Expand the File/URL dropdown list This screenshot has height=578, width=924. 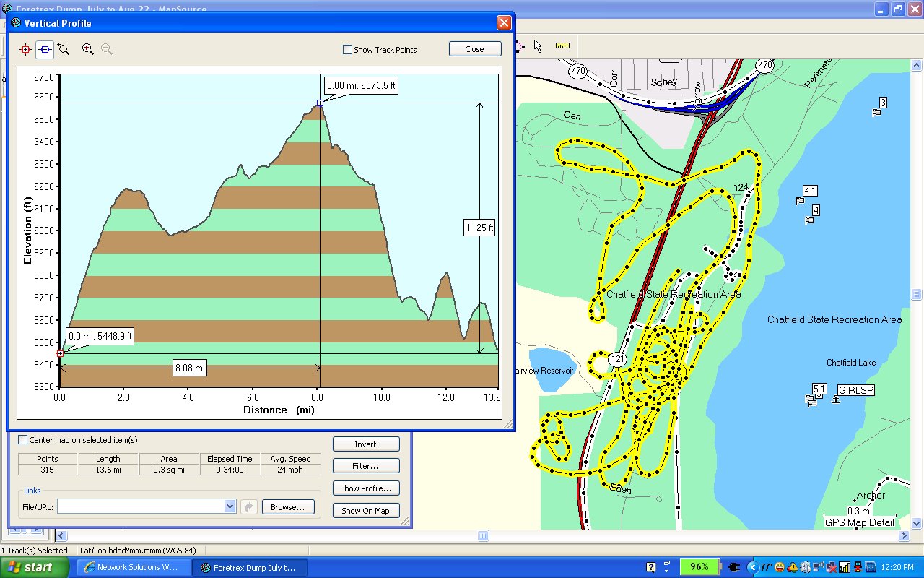[x=230, y=506]
